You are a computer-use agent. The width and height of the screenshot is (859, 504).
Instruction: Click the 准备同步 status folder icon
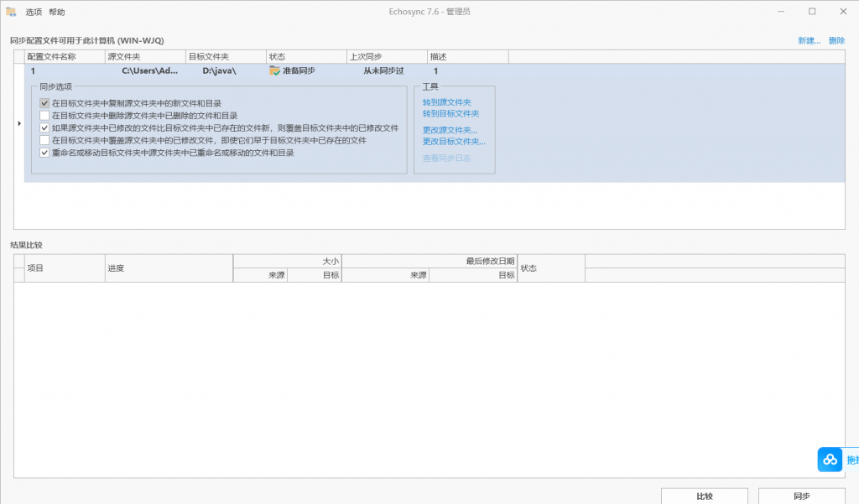click(274, 71)
